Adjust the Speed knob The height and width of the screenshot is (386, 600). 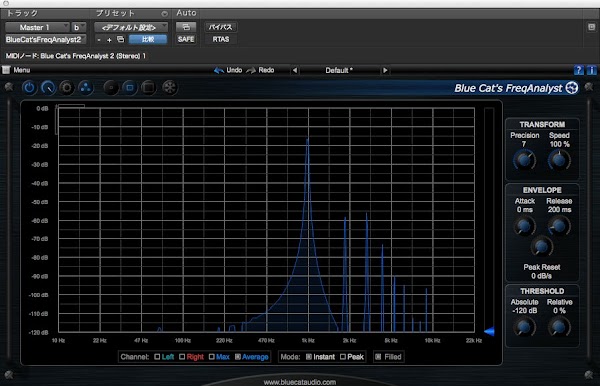click(559, 160)
